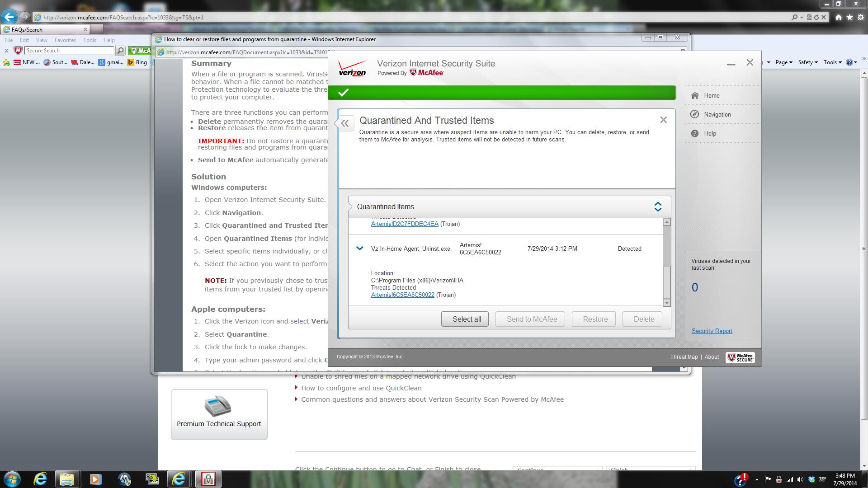Click the Secure Search input field
The image size is (868, 488).
click(x=69, y=51)
